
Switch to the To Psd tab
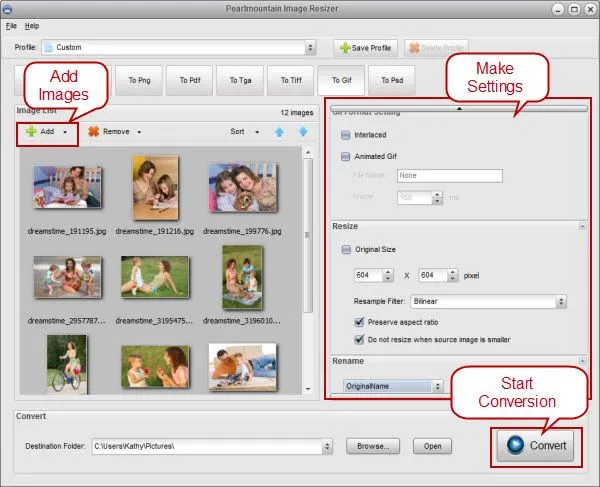point(392,80)
